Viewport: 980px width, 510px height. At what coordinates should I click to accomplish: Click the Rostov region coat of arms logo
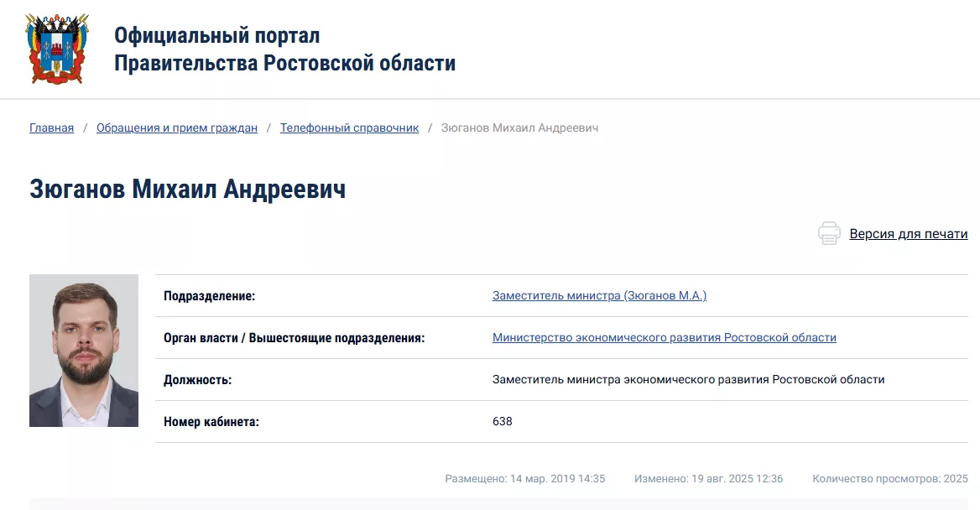click(57, 49)
